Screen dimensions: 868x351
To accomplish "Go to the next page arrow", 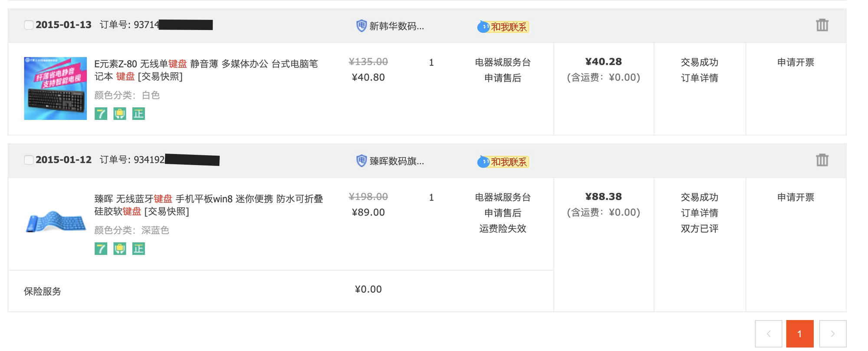I will click(x=832, y=334).
